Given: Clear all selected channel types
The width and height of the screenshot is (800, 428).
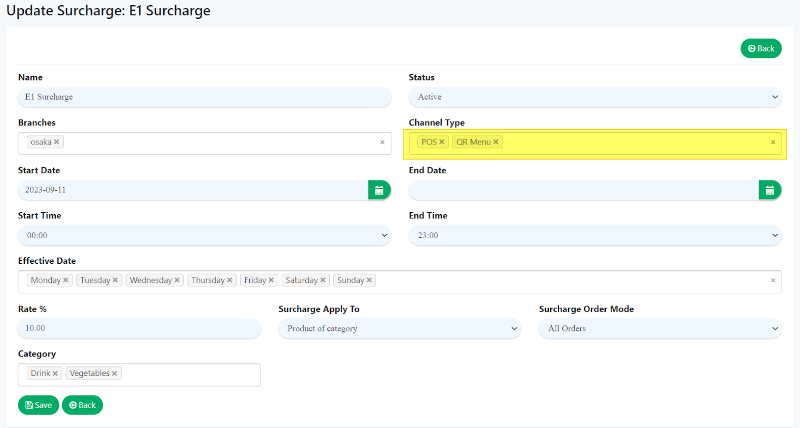Looking at the screenshot, I should 772,142.
